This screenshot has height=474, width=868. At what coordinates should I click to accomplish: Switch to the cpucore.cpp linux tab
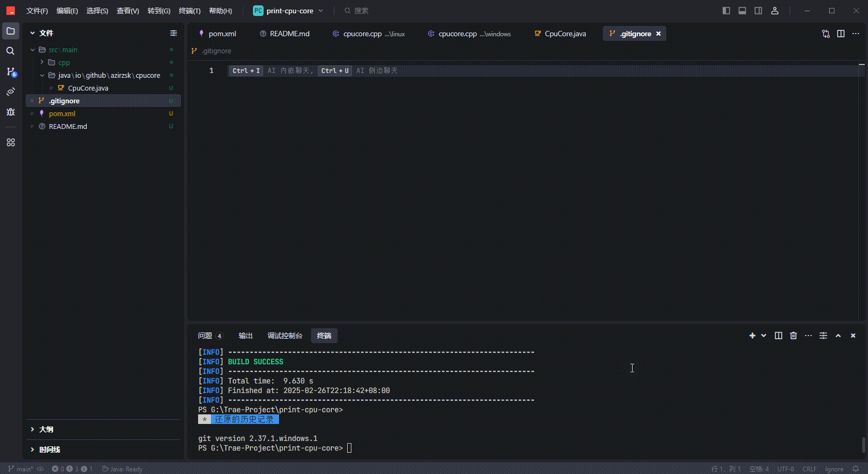(369, 34)
